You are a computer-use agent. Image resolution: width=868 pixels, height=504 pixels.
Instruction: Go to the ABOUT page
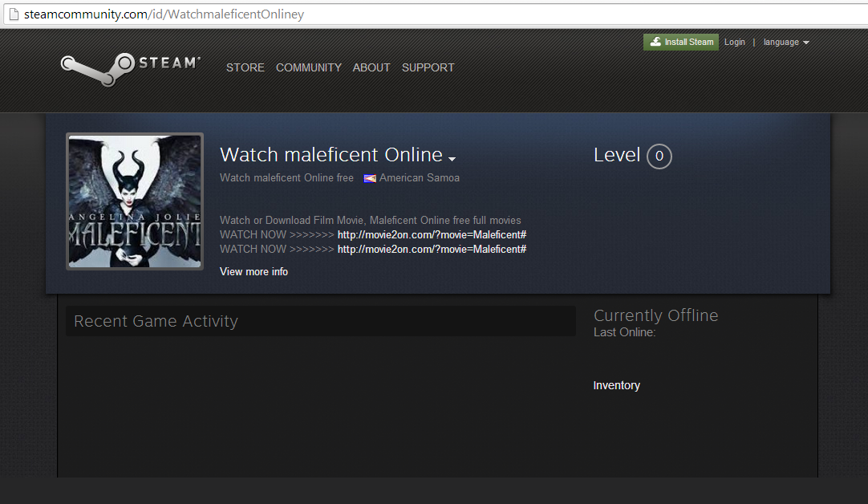tap(371, 67)
